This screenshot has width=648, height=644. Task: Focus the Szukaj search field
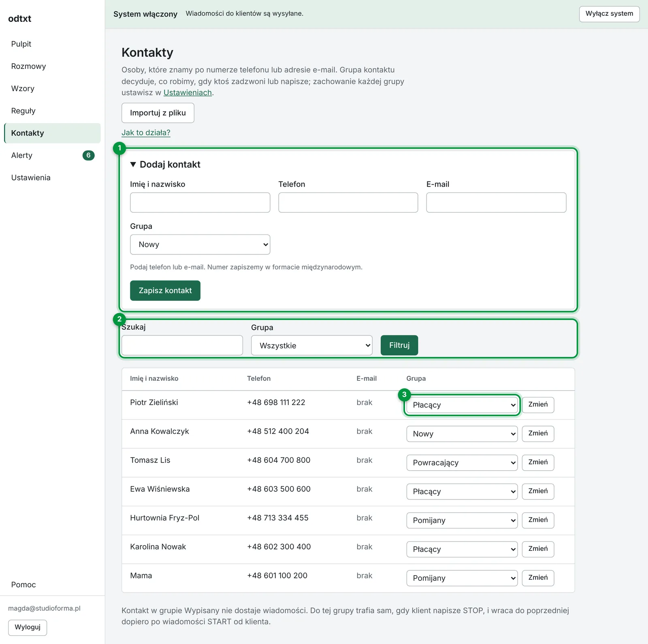pos(182,345)
